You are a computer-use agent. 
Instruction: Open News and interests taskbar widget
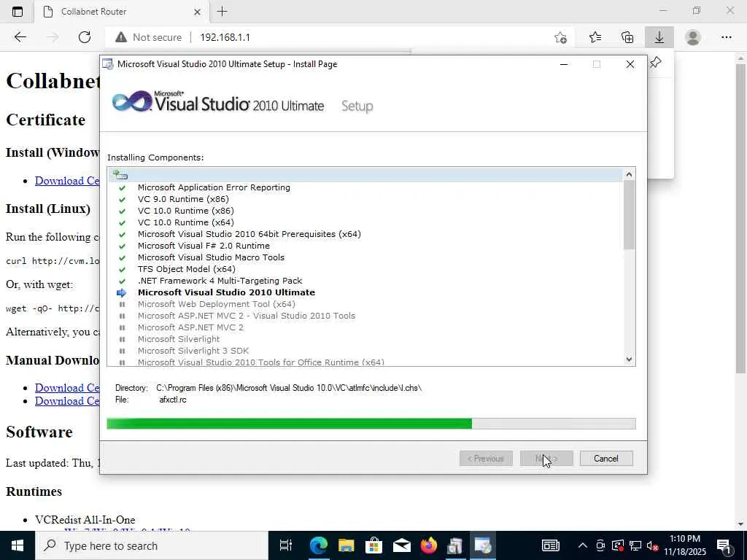tap(550, 545)
